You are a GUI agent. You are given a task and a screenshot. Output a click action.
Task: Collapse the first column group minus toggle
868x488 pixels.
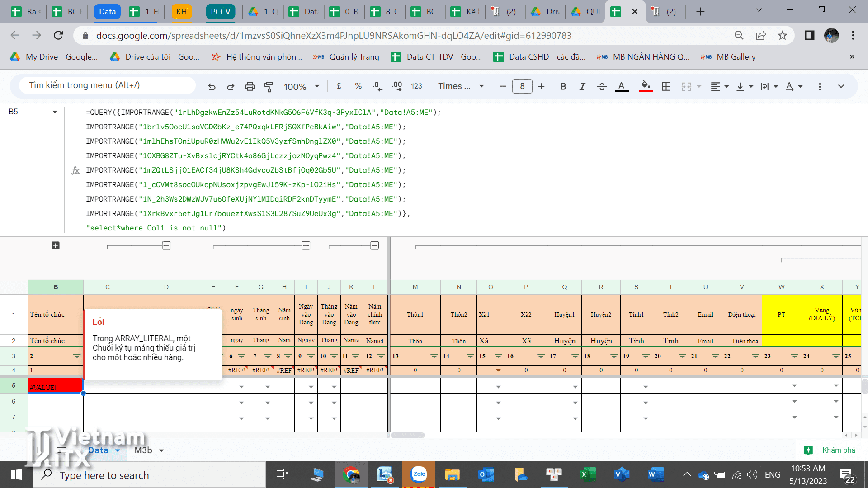166,245
